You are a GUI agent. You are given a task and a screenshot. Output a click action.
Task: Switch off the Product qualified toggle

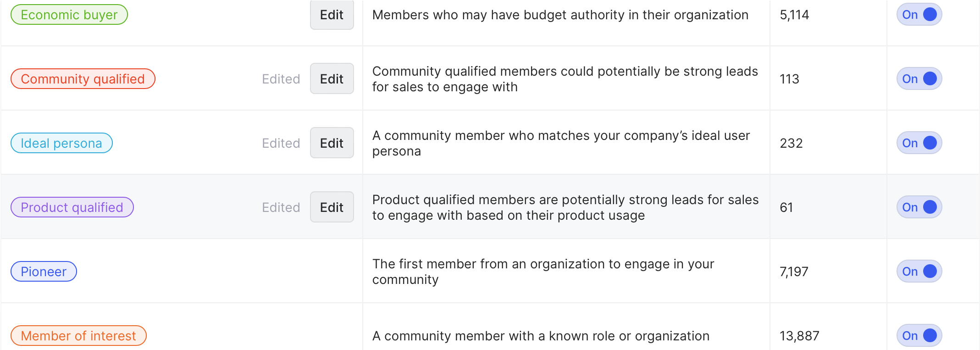point(919,207)
